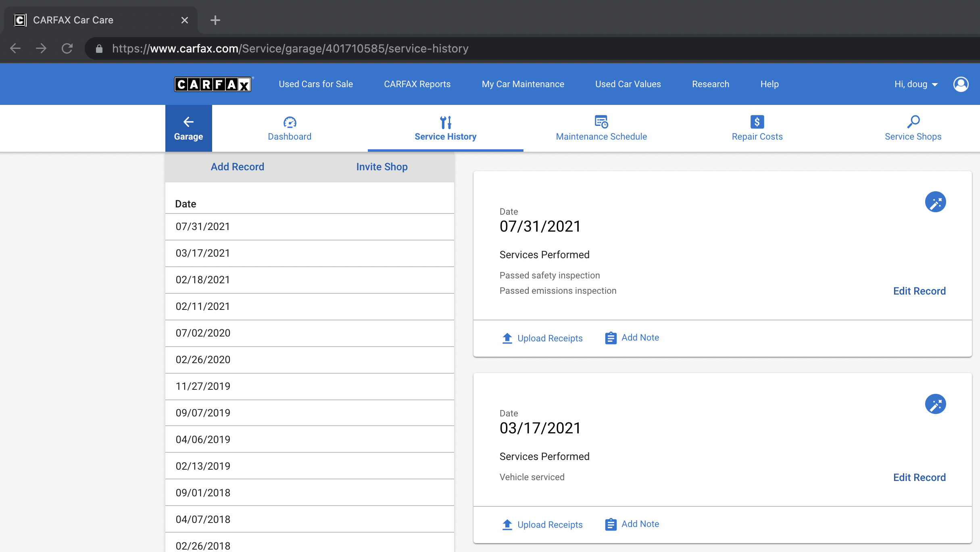Click clipboard note icon in 03/17/2021 card

coord(611,524)
